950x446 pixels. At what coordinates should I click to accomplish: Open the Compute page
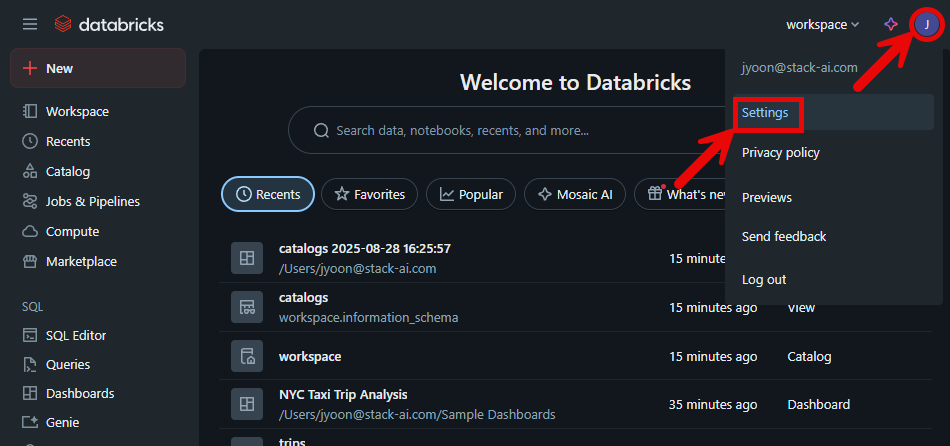click(72, 231)
